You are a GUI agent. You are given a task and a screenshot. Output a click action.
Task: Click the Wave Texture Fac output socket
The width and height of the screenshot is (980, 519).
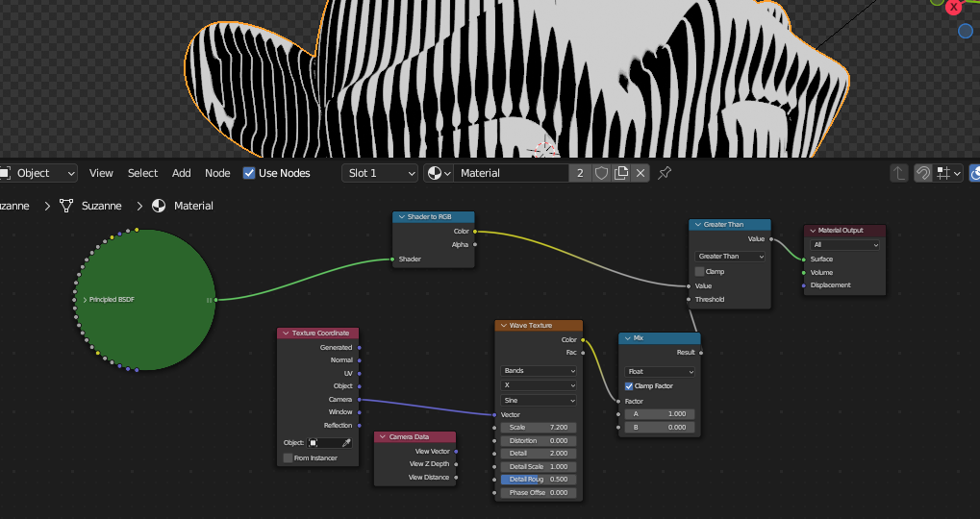coord(583,353)
